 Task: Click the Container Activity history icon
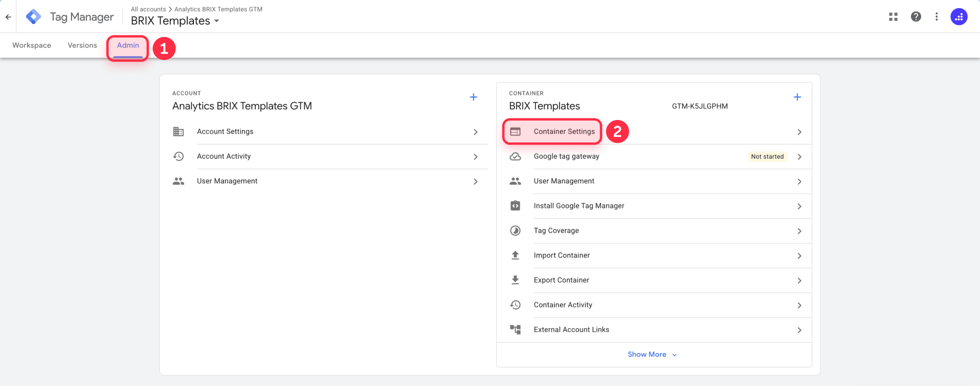pyautogui.click(x=516, y=305)
